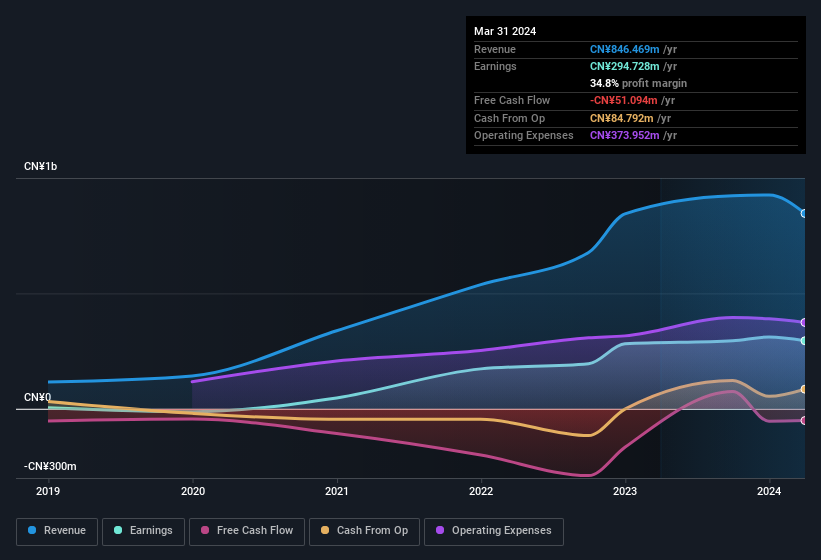This screenshot has width=821, height=560.
Task: Click the 34.8% profit margin text
Action: tap(638, 83)
